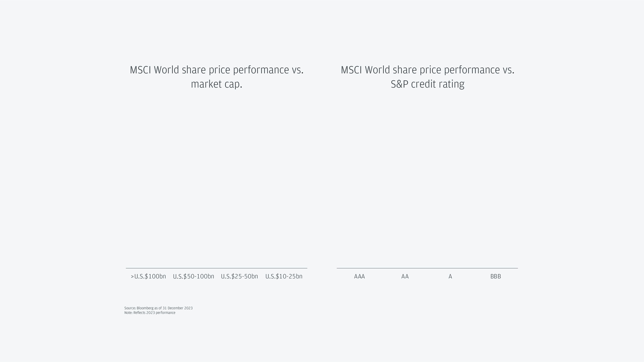The image size is (644, 362).
Task: Select the U.S.$50-100bn category label
Action: [x=194, y=276]
